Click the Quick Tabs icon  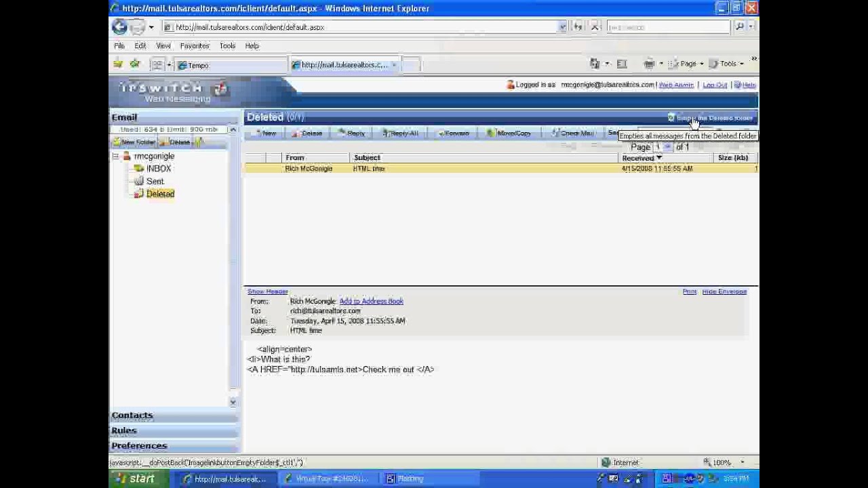(157, 65)
